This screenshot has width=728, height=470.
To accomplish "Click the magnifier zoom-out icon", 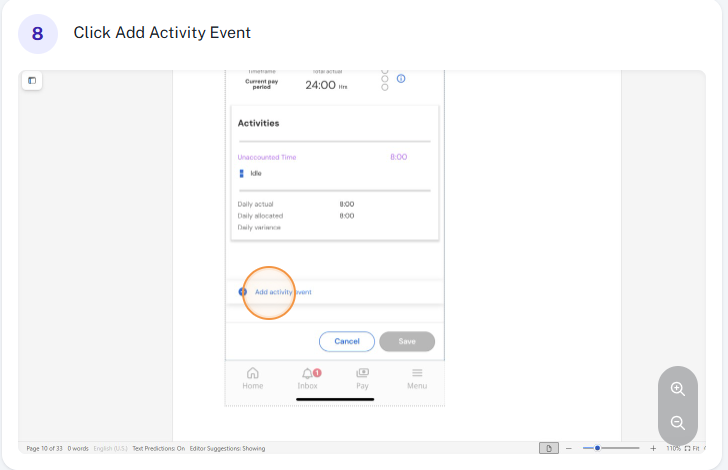I will tap(677, 423).
